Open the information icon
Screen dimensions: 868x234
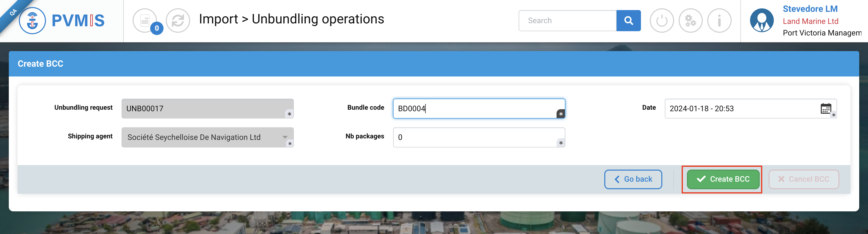[x=719, y=21]
